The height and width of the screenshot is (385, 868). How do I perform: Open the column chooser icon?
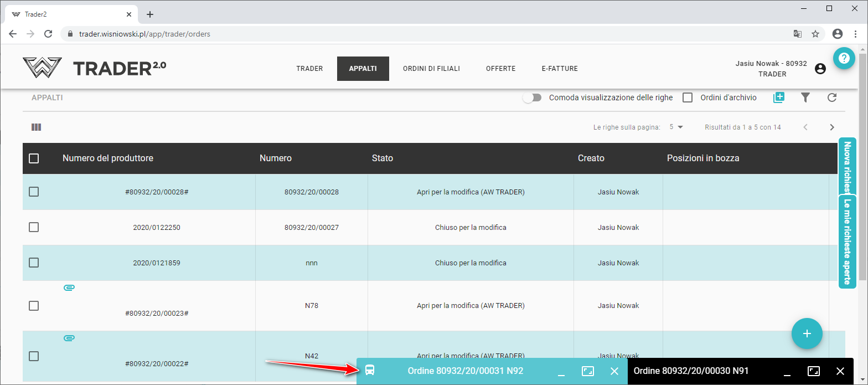(x=37, y=127)
